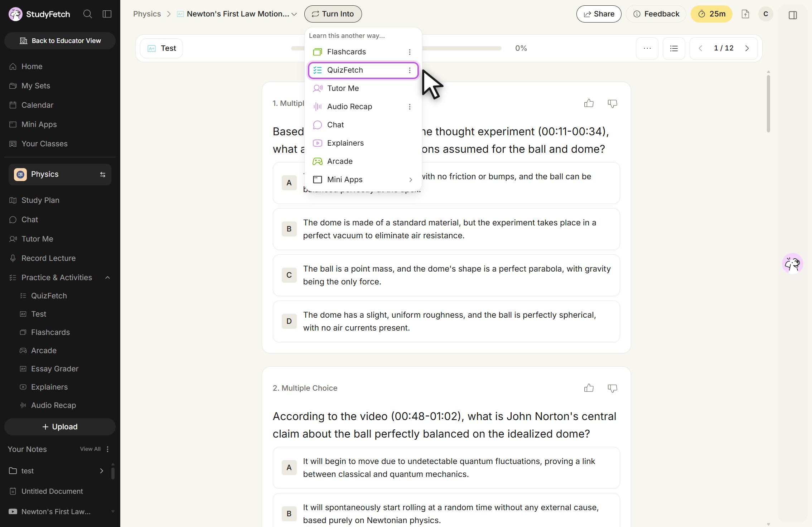Click the Share button

(599, 14)
